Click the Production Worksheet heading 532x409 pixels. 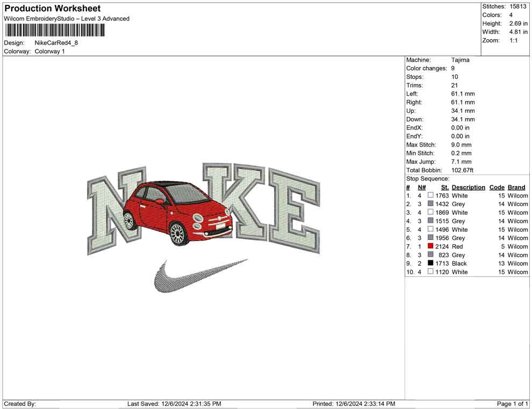coord(53,9)
